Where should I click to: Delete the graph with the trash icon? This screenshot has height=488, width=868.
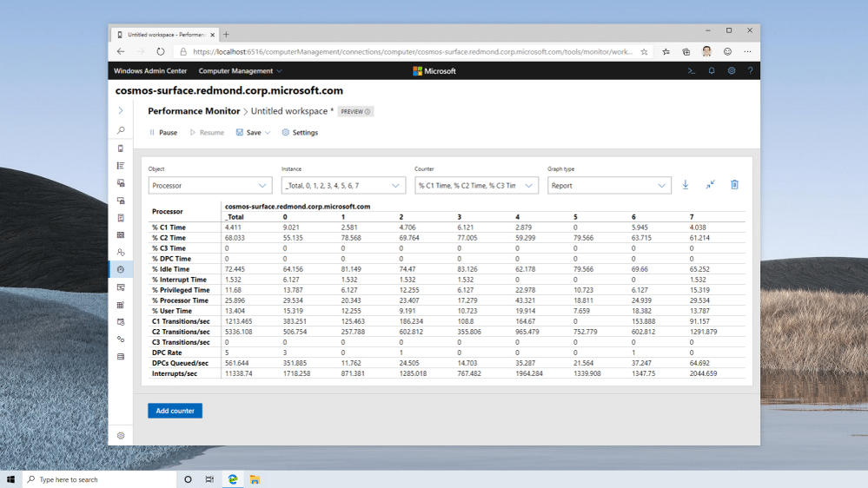[x=734, y=185]
